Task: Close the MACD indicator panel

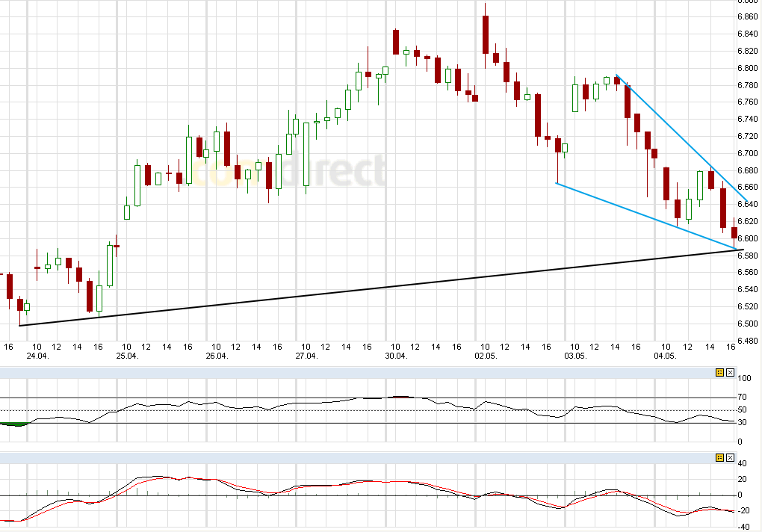Action: (x=730, y=458)
